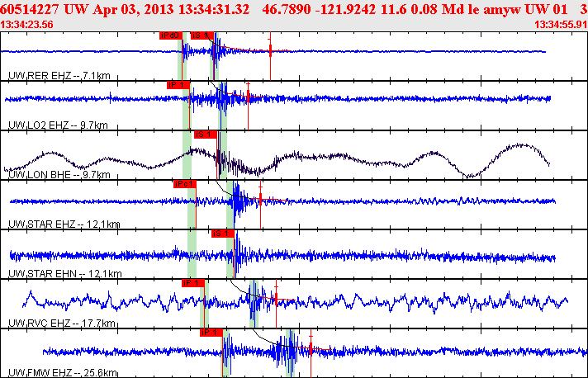
Task: Click the date Apr 03, 2013 in header
Action: click(x=134, y=9)
